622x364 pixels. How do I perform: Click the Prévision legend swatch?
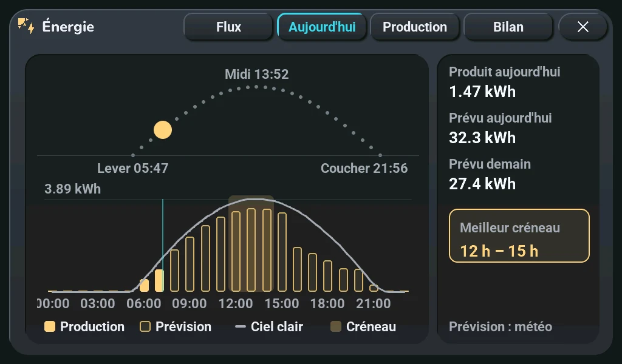point(145,326)
